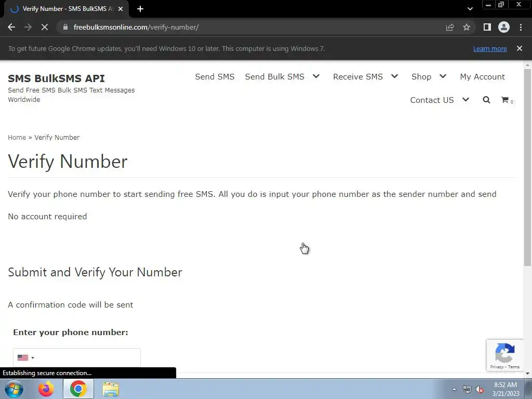Click the SMS BulkSMS API site title
Screen dimensions: 532x399
click(x=56, y=78)
